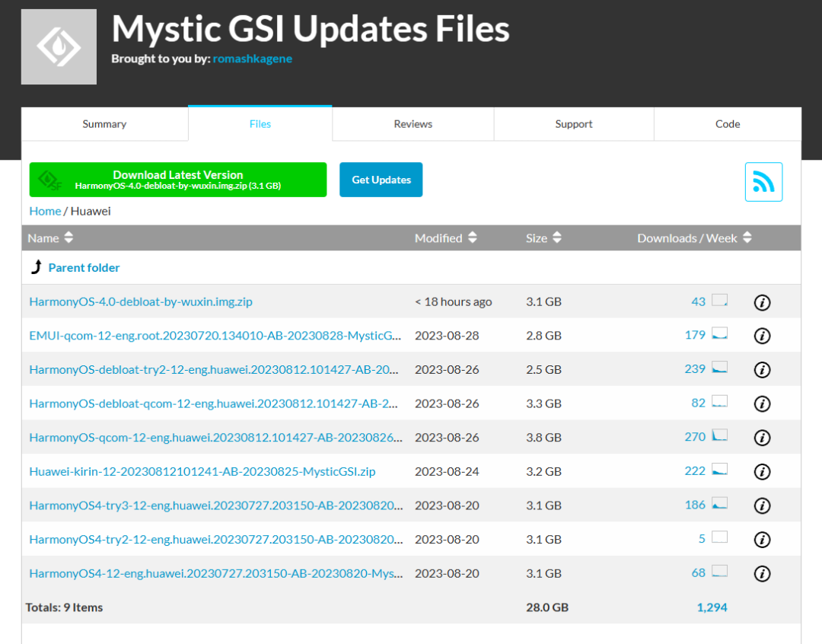Sort file list by Name

click(50, 238)
